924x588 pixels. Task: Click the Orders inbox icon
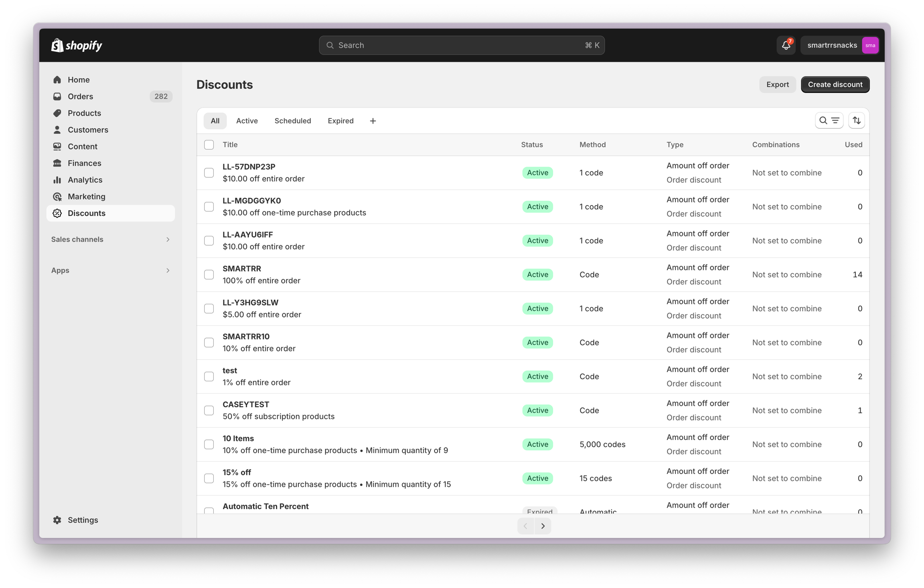click(x=57, y=96)
